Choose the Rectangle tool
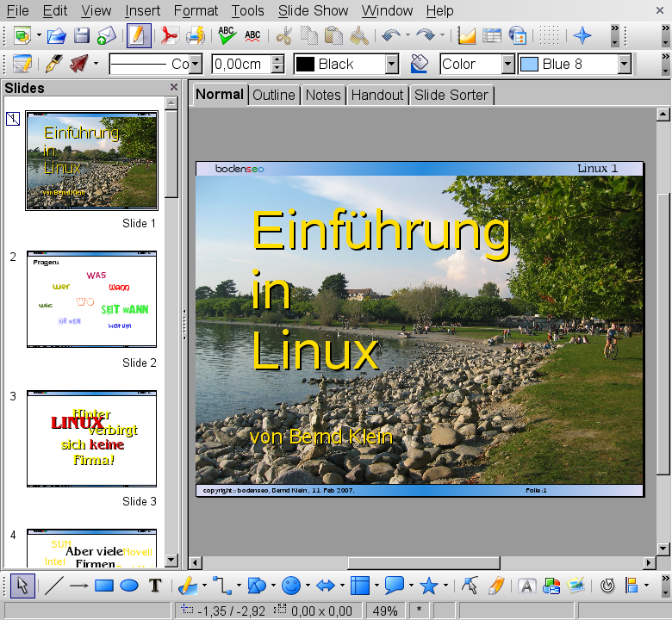This screenshot has height=620, width=672. click(x=103, y=586)
